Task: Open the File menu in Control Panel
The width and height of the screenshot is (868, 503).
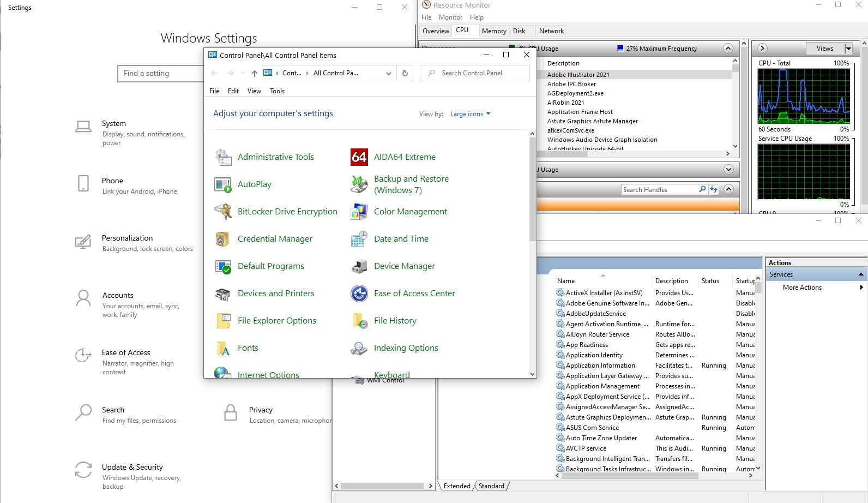Action: click(214, 91)
